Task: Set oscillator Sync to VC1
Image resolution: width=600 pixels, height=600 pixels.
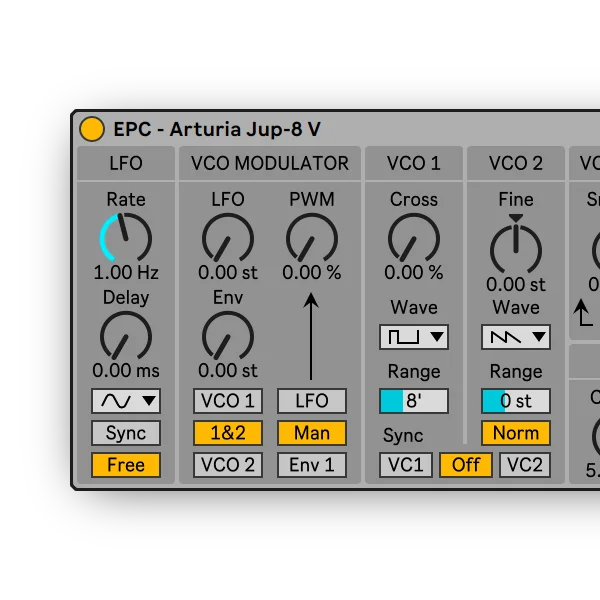Action: [406, 465]
